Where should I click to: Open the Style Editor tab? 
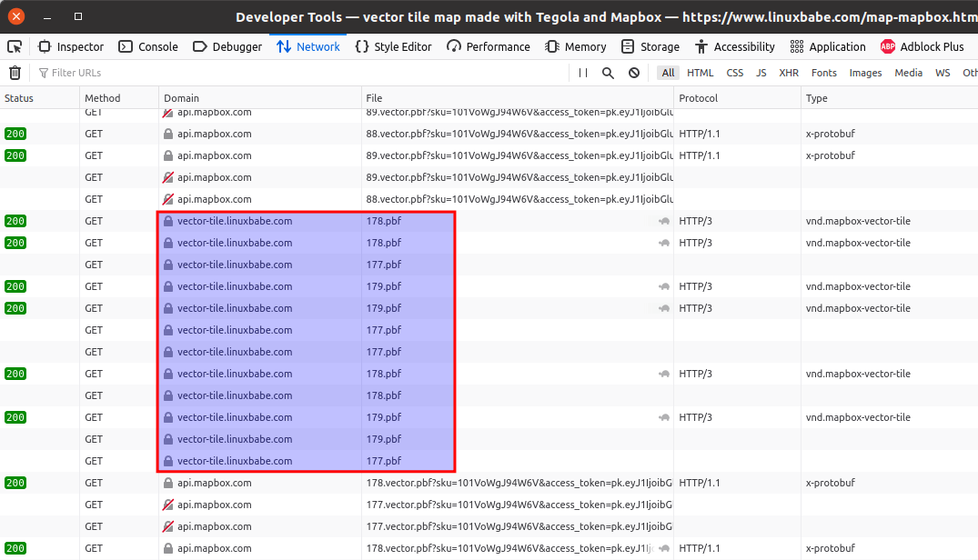pos(393,46)
